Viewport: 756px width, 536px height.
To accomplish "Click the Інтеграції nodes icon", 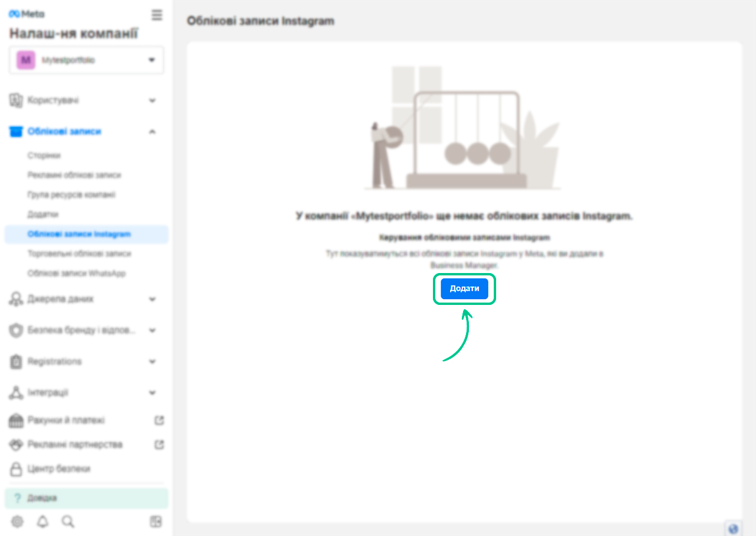I will click(x=16, y=392).
